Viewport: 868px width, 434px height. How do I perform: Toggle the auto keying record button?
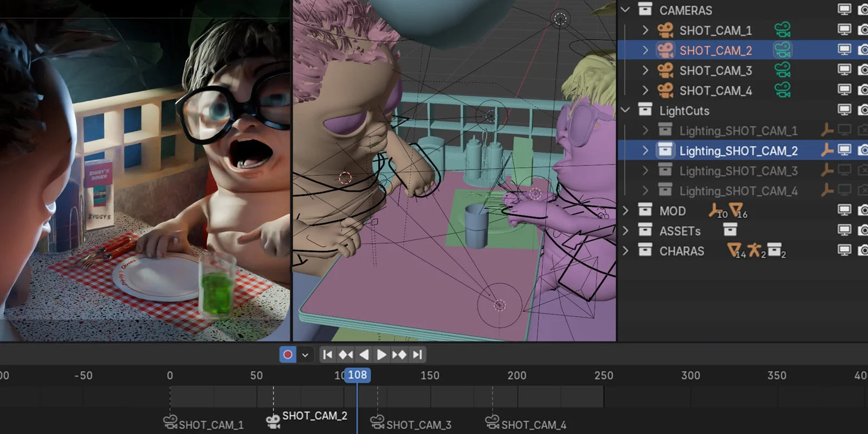pos(288,355)
